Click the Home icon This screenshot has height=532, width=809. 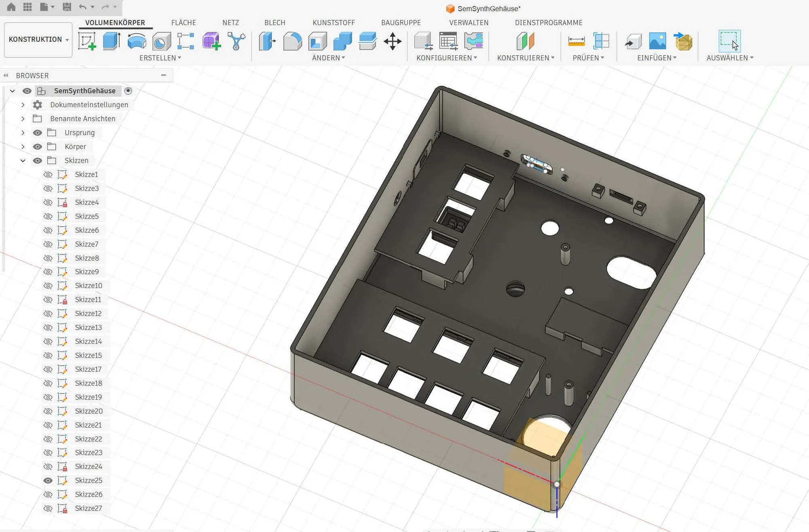[x=11, y=7]
